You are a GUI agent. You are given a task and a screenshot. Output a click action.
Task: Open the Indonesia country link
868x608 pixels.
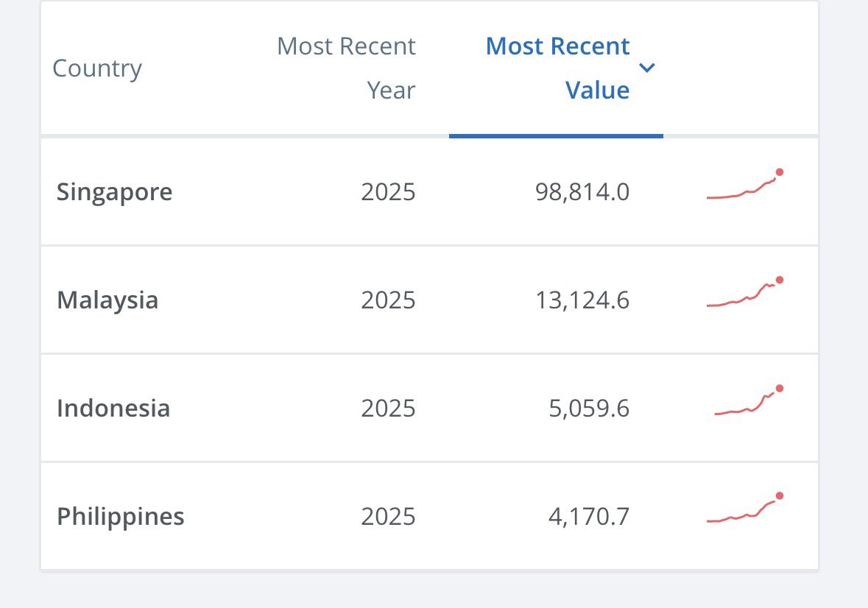coord(113,409)
